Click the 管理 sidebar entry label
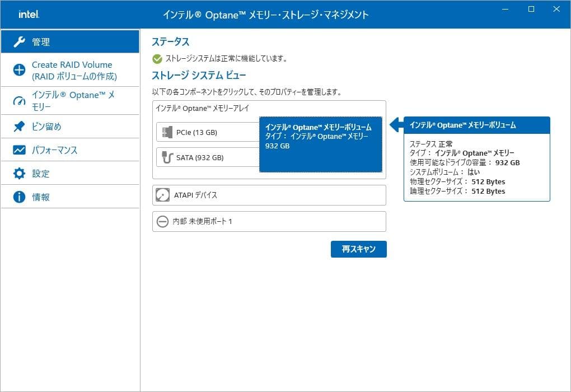This screenshot has height=392, width=571. [x=40, y=41]
